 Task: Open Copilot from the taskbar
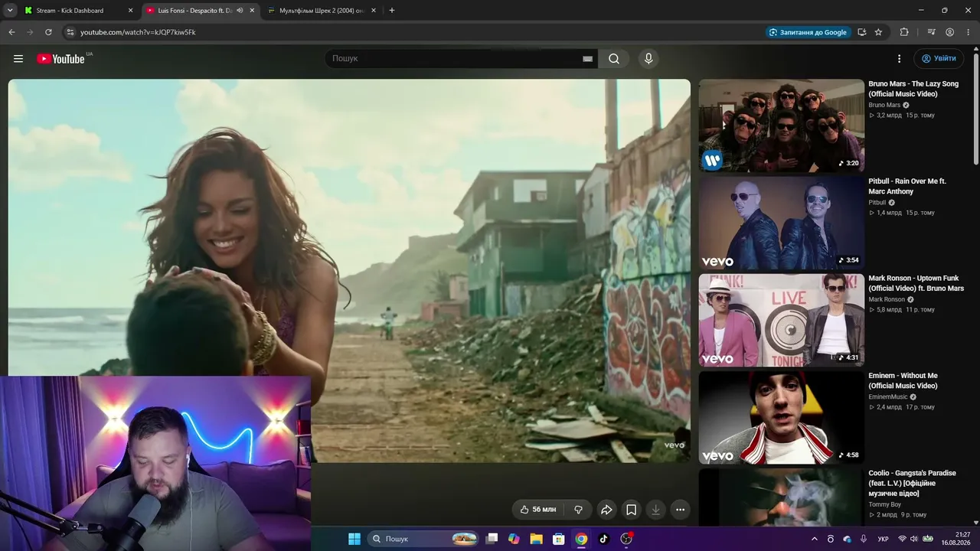tap(514, 539)
